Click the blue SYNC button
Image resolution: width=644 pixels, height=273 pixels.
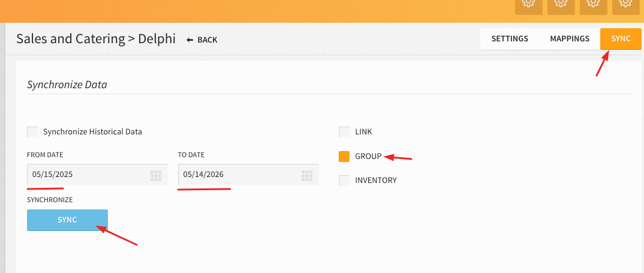click(x=67, y=220)
